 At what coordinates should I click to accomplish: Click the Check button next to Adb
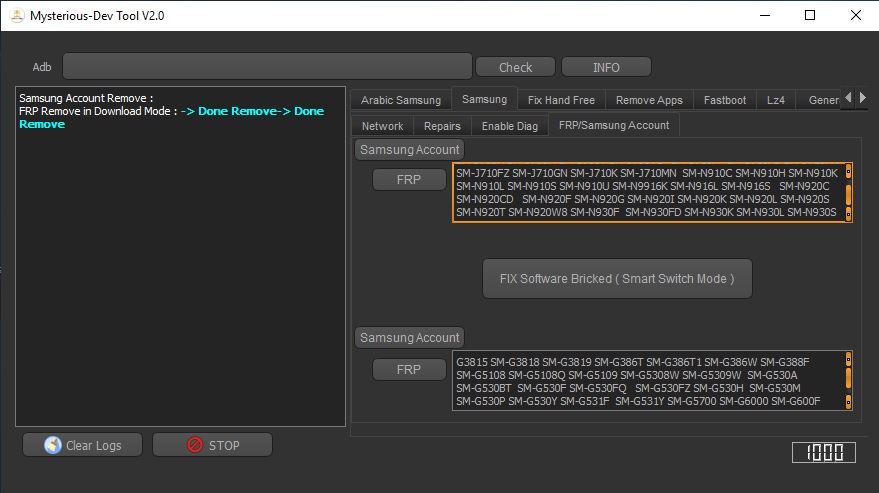tap(515, 67)
